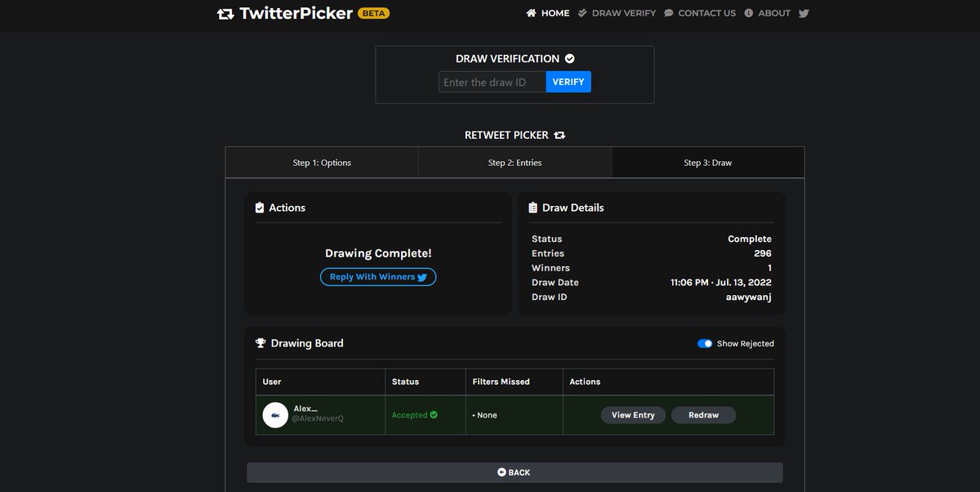
Task: Click the draw date 11:06 PM · Jul. 13, 2022
Action: point(721,282)
